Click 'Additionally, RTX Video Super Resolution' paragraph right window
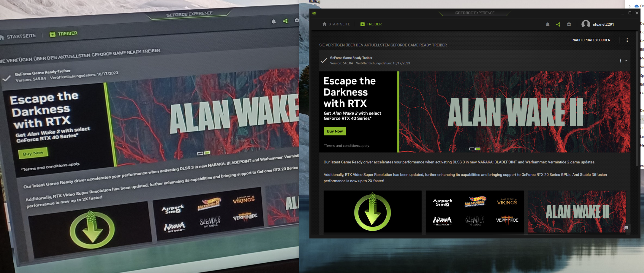This screenshot has height=273, width=644. (x=465, y=178)
